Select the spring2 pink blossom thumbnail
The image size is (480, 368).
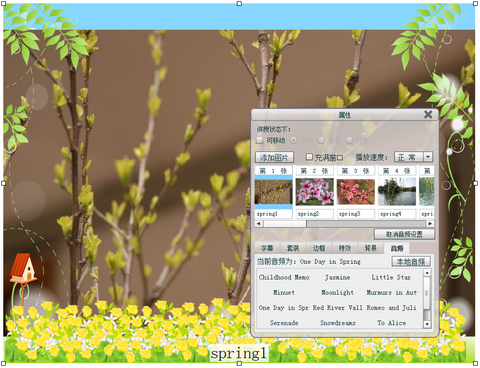pyautogui.click(x=315, y=191)
